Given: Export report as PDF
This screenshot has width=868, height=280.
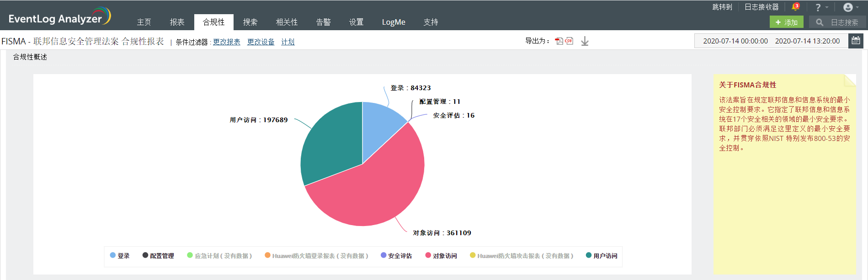Looking at the screenshot, I should (559, 41).
